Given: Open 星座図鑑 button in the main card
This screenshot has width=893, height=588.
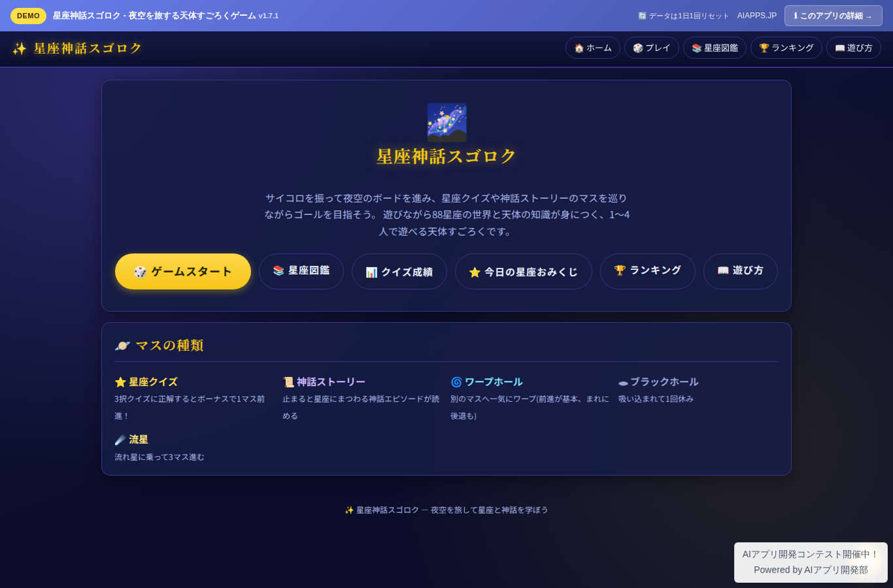Looking at the screenshot, I should 301,271.
